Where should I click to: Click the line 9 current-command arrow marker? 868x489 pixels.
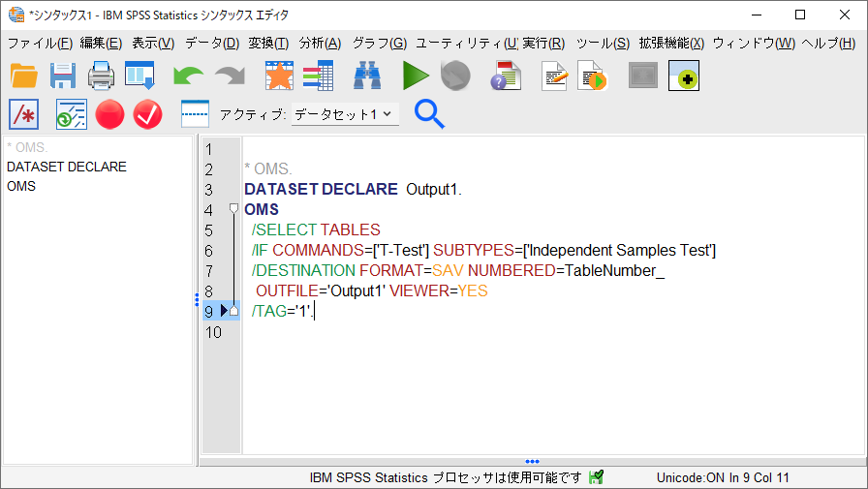[x=224, y=310]
